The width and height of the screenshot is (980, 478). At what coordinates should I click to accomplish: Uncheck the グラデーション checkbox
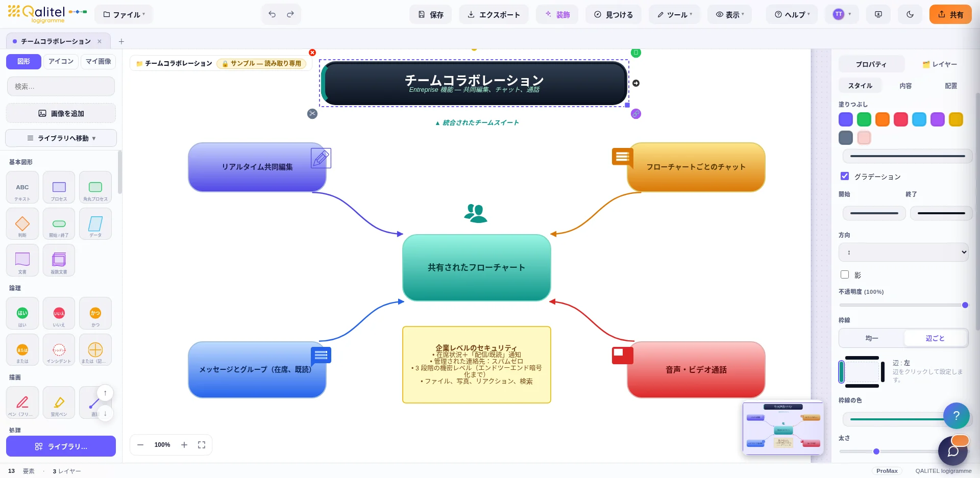tap(845, 176)
